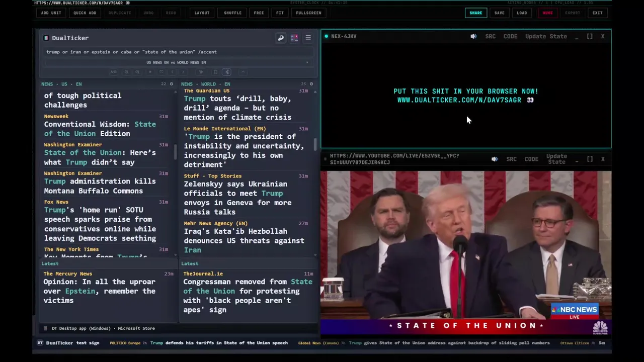Click the DT icon in bottom ticker bar
The width and height of the screenshot is (644, 362).
(40, 343)
